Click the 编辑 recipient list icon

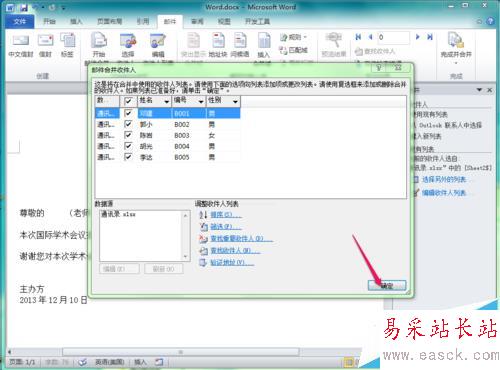coord(158,41)
